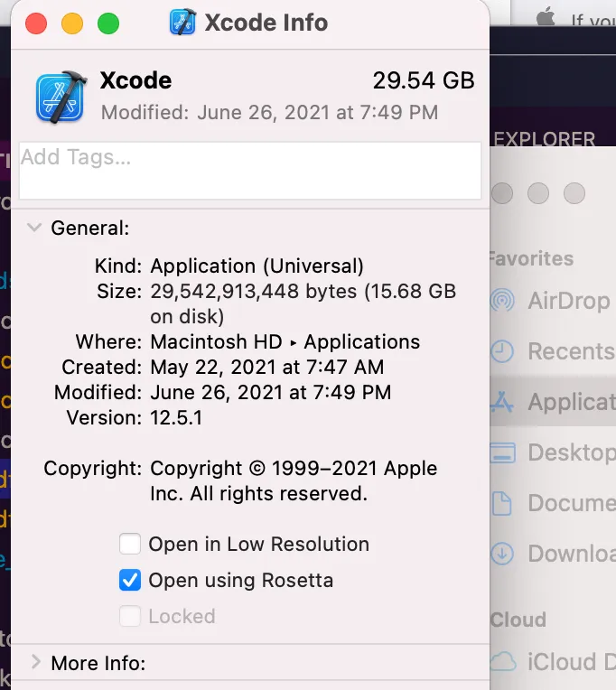Click the small Xcode icon in title bar
The width and height of the screenshot is (616, 690).
click(183, 22)
